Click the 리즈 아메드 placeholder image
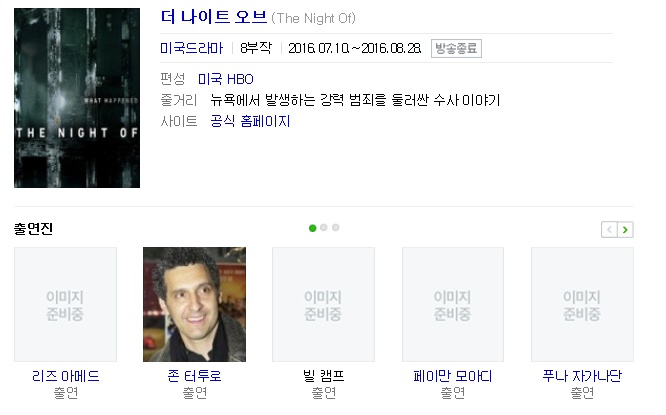 (x=65, y=305)
